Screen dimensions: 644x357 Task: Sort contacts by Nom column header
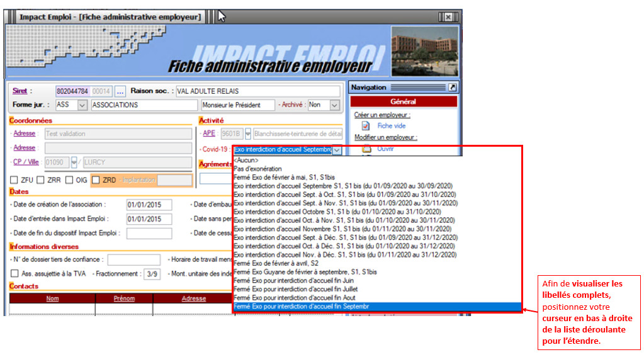tap(52, 298)
